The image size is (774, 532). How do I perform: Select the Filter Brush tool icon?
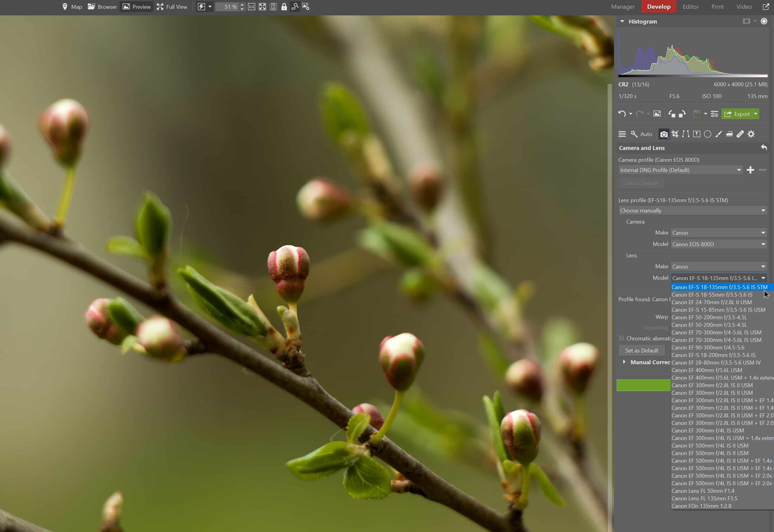tap(718, 134)
